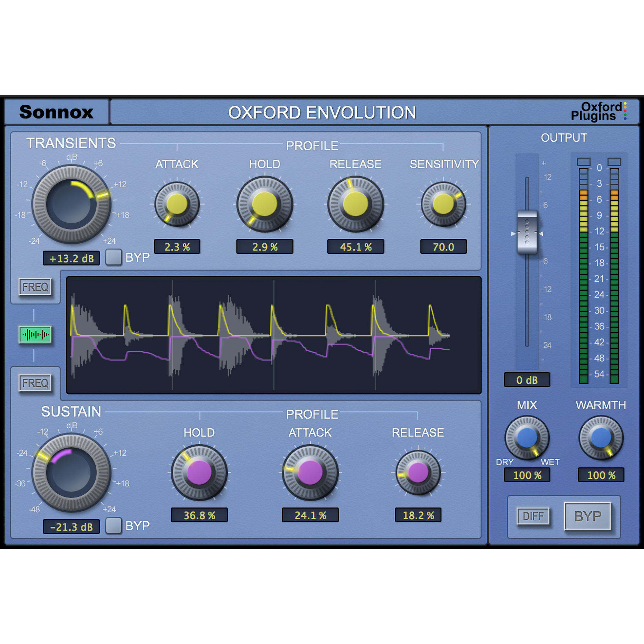
Task: Toggle the DIFF difference listen mode
Action: [534, 517]
